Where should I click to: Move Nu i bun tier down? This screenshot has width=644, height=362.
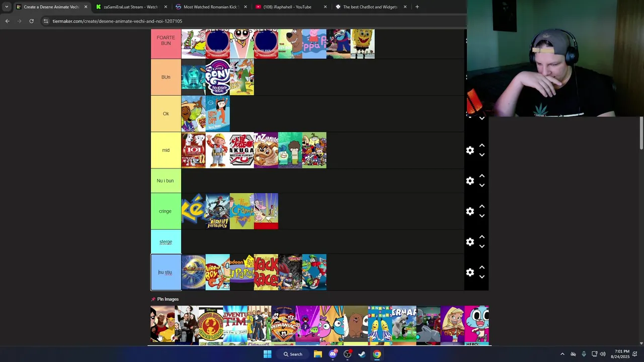(482, 186)
